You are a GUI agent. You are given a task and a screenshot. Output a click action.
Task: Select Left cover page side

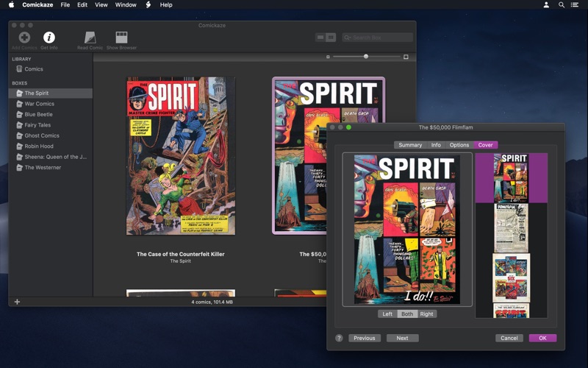click(388, 314)
